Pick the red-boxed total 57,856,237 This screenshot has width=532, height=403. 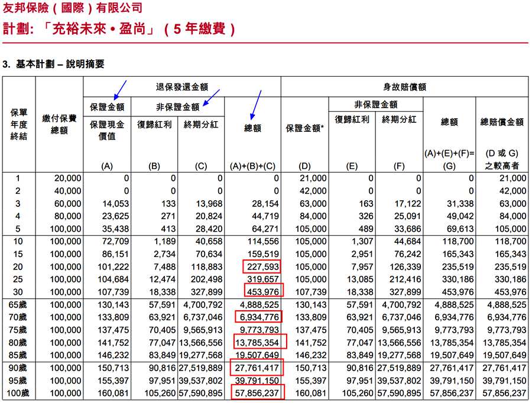click(x=257, y=394)
